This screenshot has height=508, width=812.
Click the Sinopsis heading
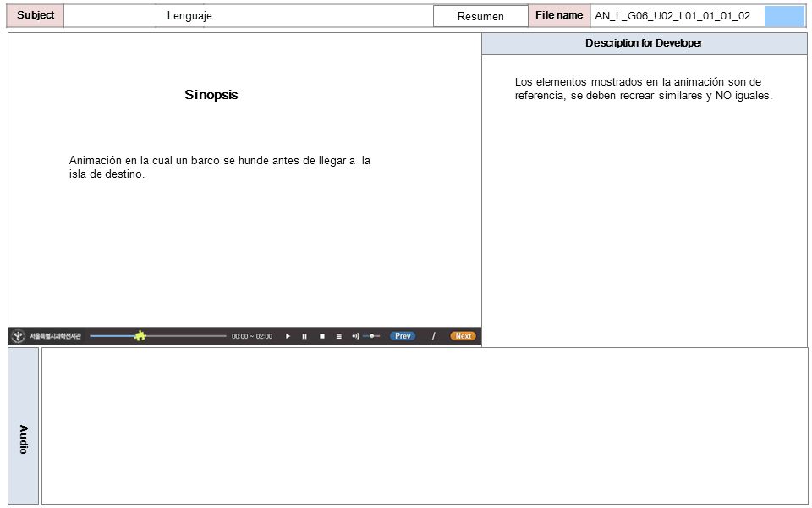coord(211,95)
